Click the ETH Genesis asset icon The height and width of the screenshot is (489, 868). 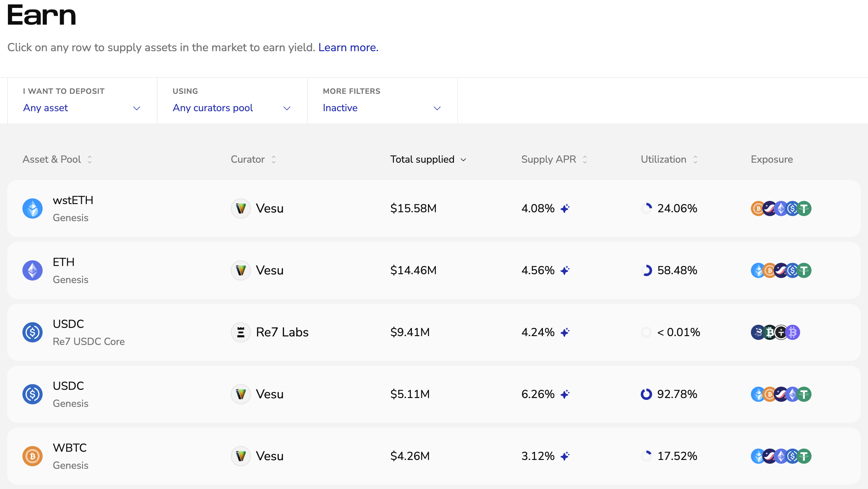(32, 270)
